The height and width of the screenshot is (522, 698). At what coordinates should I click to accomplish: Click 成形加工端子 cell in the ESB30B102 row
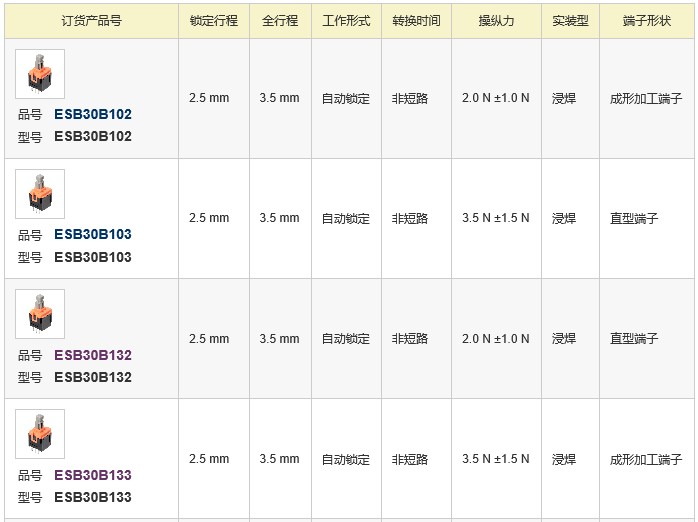tap(646, 98)
